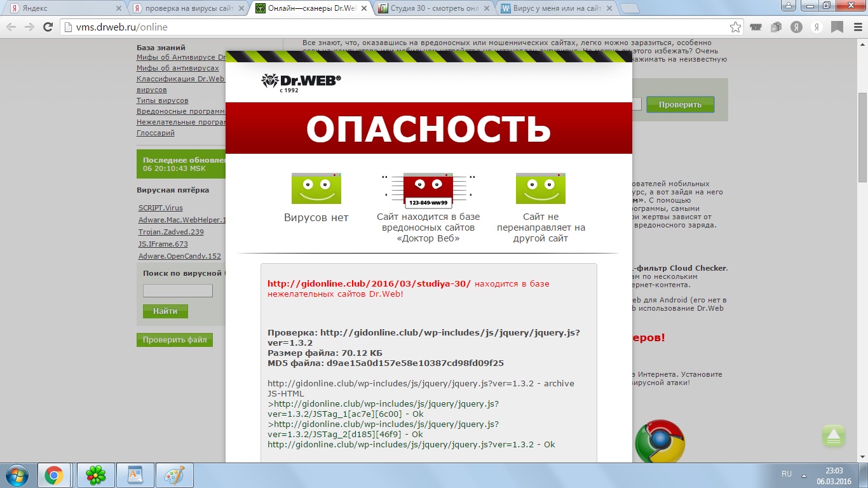This screenshot has height=488, width=868.
Task: Open the 'Глоссарий' link
Action: click(156, 133)
